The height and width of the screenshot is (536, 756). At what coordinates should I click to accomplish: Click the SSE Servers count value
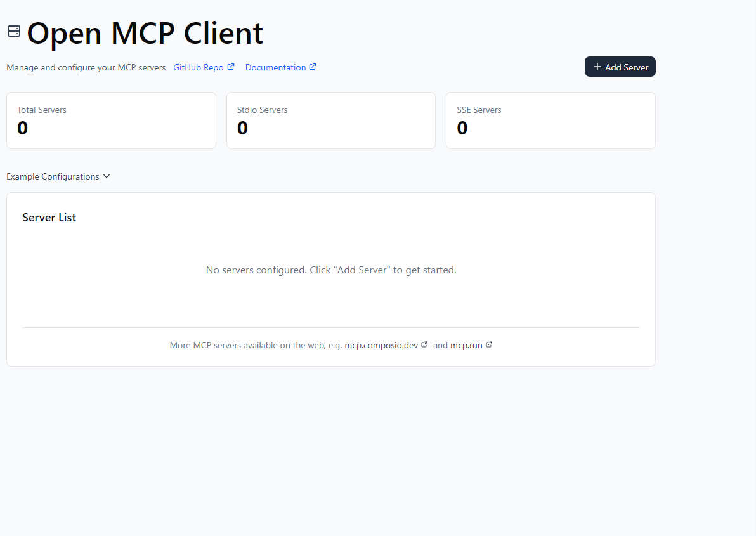tap(462, 128)
